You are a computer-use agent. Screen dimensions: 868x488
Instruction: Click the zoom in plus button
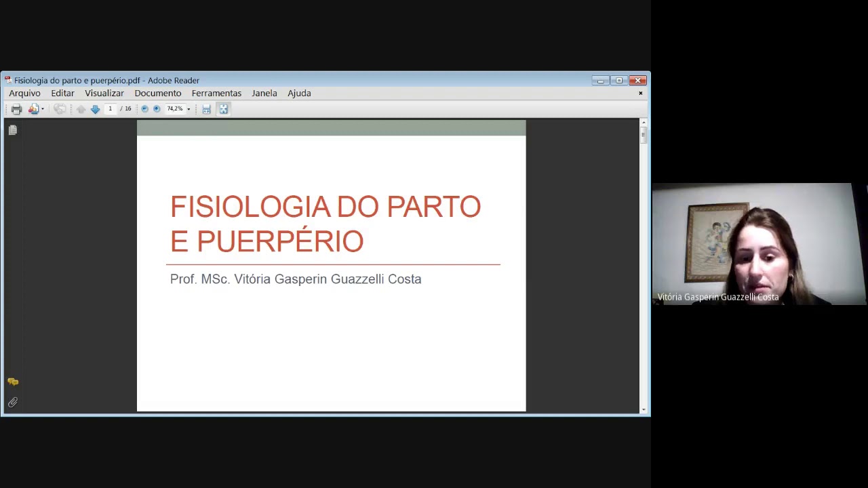pyautogui.click(x=157, y=109)
